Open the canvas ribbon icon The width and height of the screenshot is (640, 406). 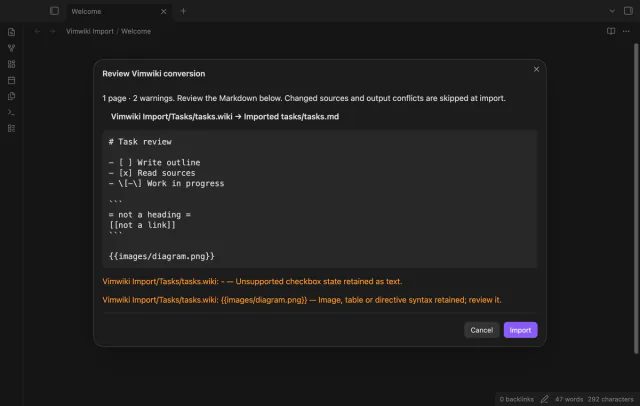pos(11,64)
